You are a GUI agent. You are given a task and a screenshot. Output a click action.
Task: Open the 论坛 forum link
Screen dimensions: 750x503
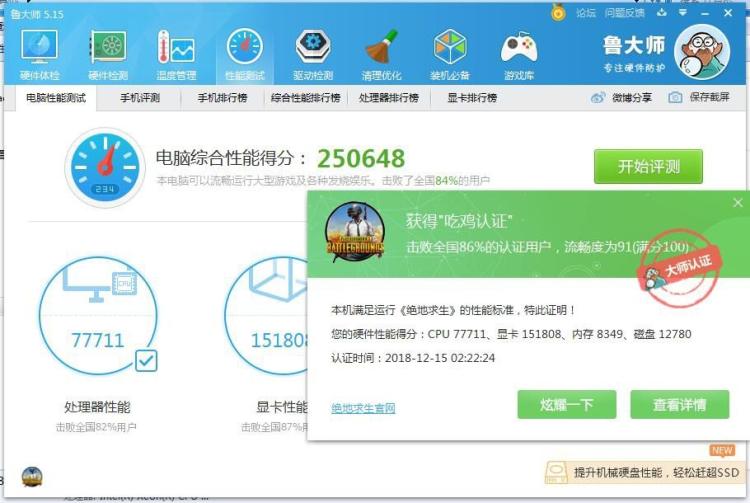(585, 13)
